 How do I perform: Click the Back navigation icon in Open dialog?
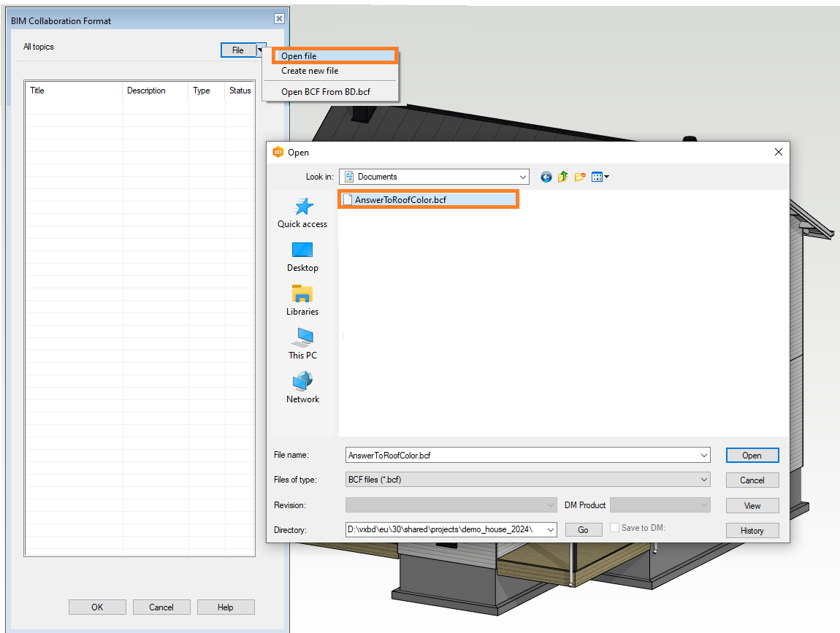546,177
